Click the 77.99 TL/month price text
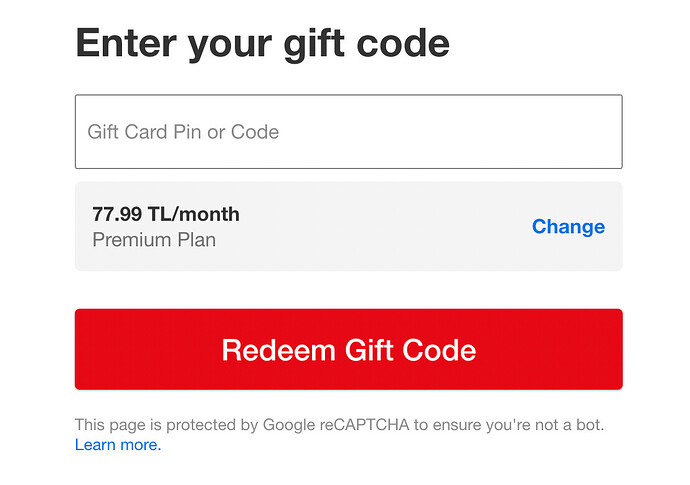The height and width of the screenshot is (485, 690). tap(166, 214)
